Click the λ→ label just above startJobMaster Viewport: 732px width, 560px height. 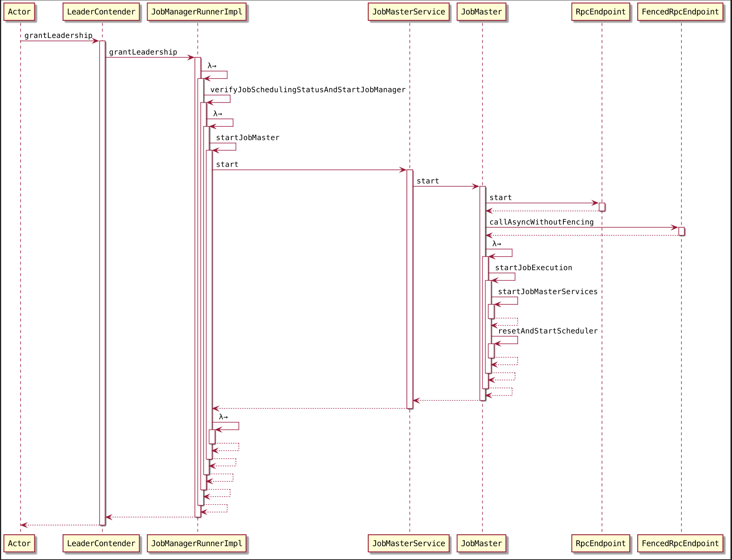218,114
